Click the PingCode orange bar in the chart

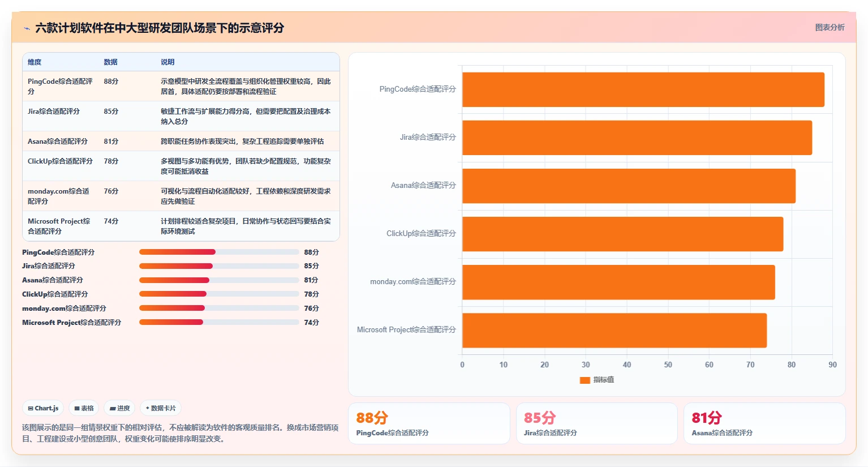tap(643, 89)
